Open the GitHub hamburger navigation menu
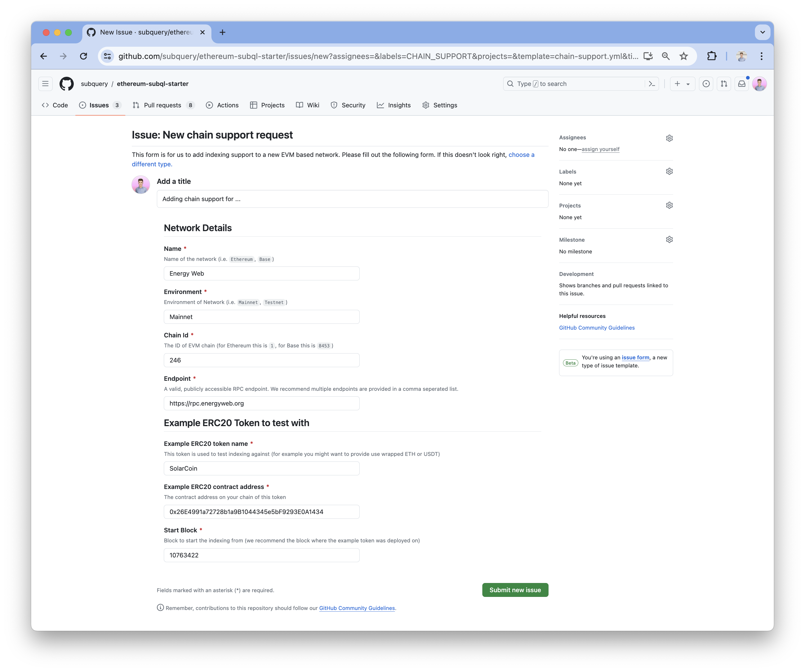 tap(45, 83)
